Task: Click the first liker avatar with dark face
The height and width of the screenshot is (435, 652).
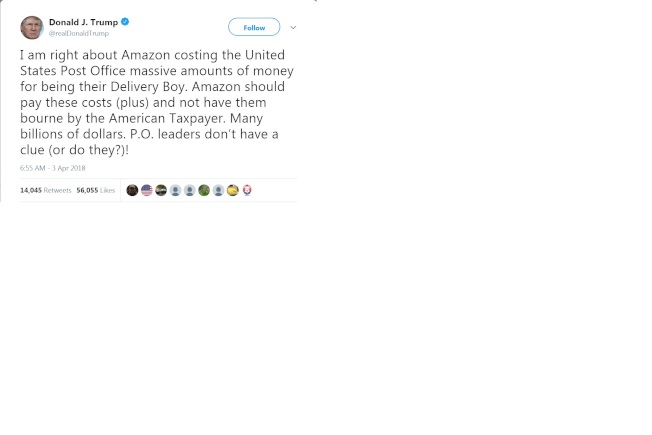Action: (x=132, y=190)
